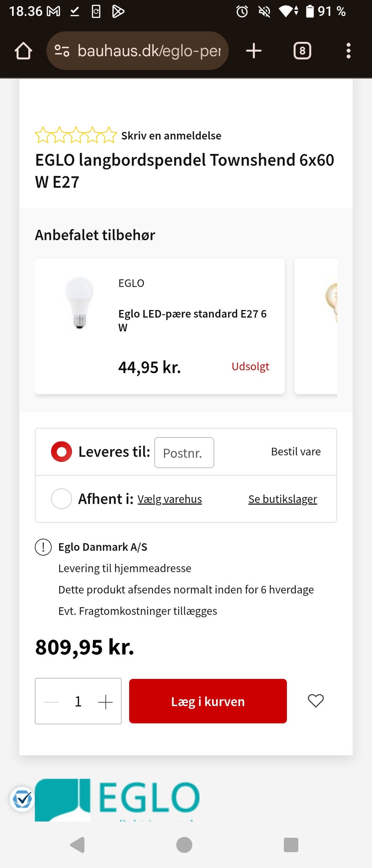
Task: Tap the site info icon in address bar
Action: [x=62, y=51]
